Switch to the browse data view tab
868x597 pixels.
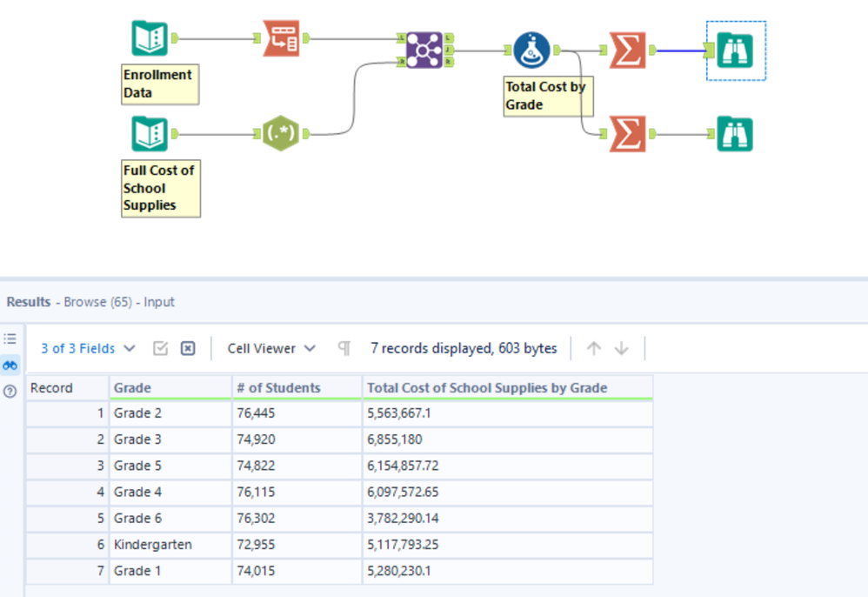pyautogui.click(x=10, y=366)
